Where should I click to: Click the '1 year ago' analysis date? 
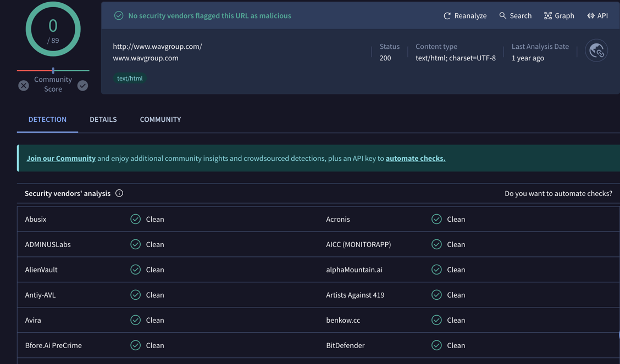coord(528,58)
